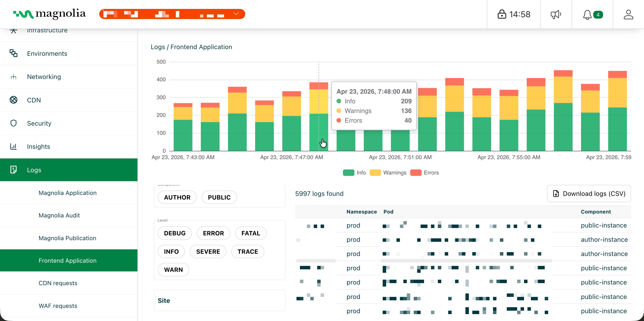Click the Magnolia logo
This screenshot has height=321, width=644.
coord(49,14)
